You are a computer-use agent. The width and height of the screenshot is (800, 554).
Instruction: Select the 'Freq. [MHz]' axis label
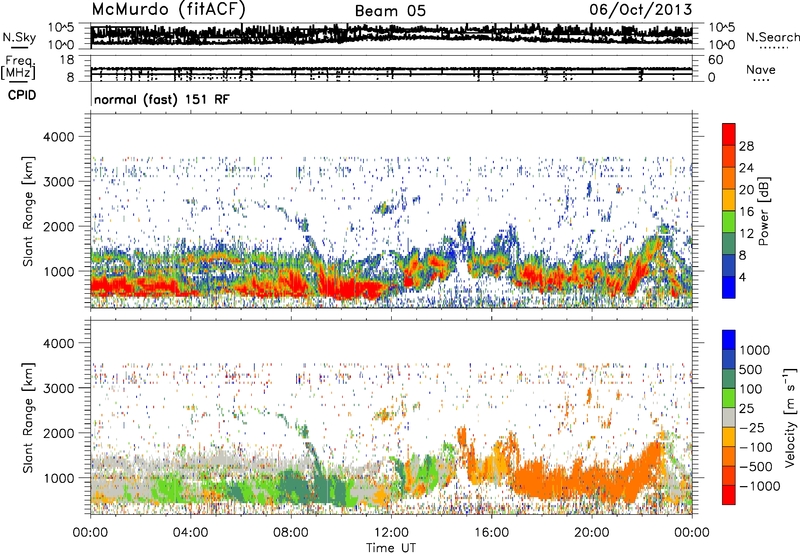[x=19, y=67]
